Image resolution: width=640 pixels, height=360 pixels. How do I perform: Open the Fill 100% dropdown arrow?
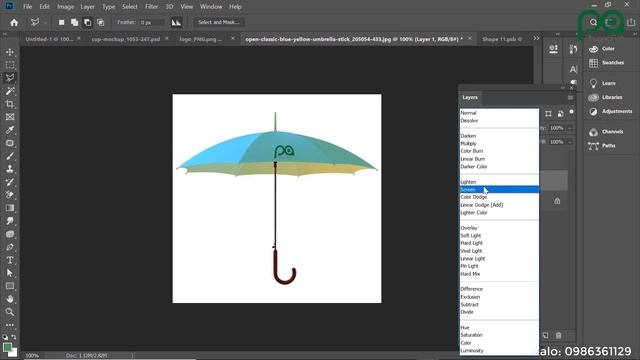click(570, 142)
